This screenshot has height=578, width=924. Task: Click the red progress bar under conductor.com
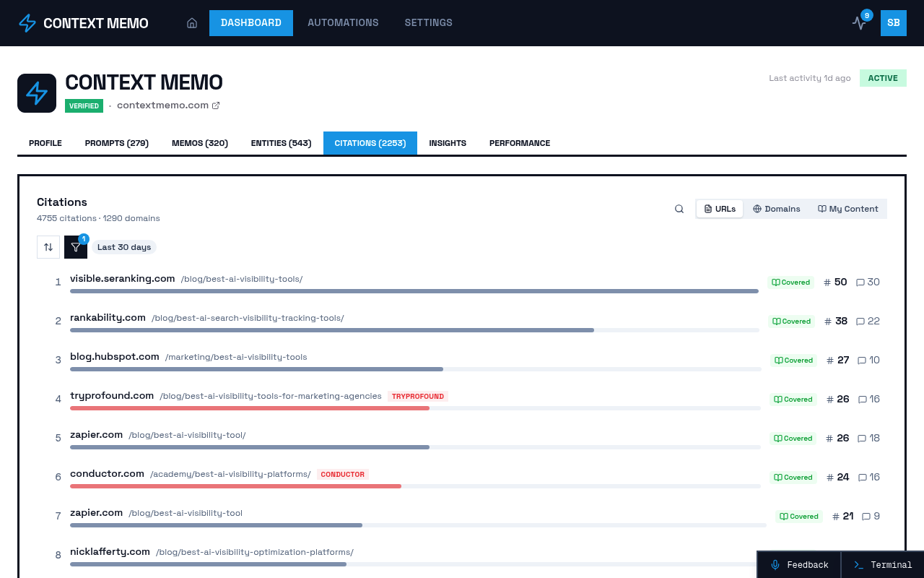pyautogui.click(x=235, y=486)
